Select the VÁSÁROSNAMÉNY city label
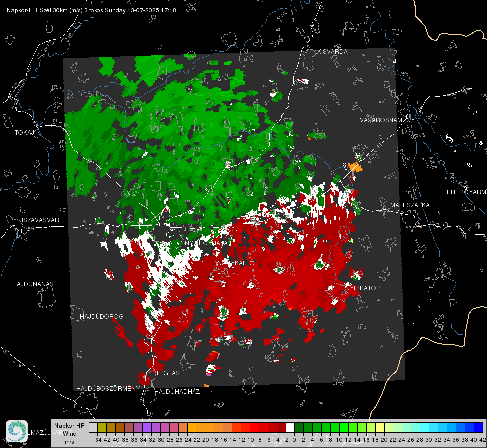The image size is (487, 448). 388,120
